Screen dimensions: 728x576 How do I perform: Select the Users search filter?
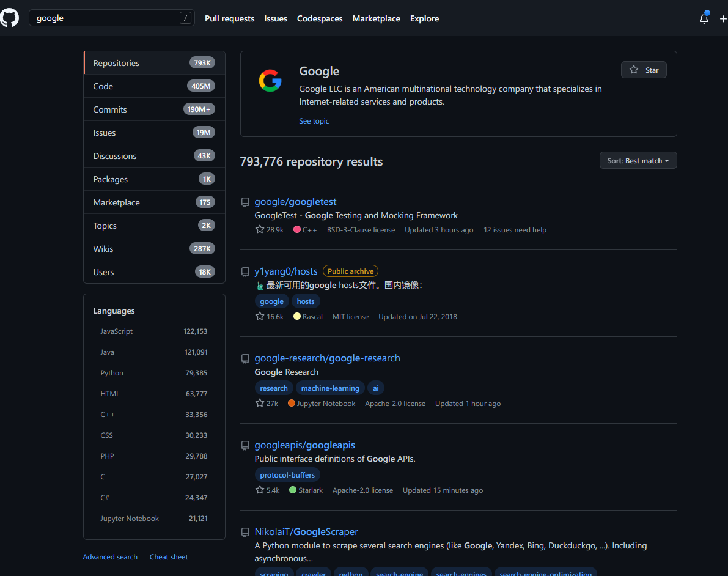(154, 271)
